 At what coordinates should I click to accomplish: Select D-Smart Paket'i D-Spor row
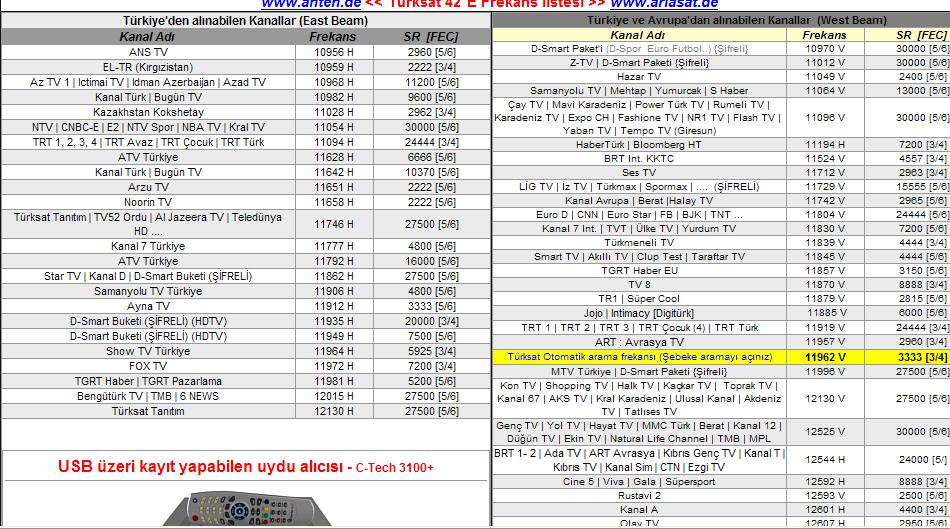coord(721,48)
